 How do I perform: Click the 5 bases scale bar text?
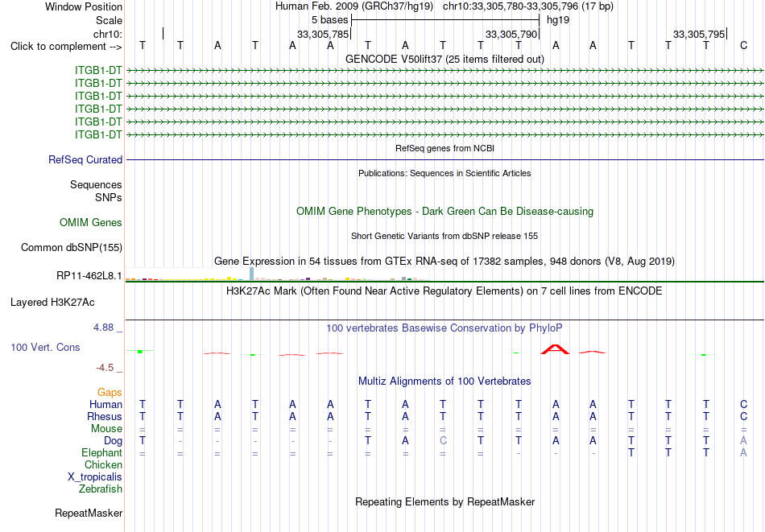point(330,20)
